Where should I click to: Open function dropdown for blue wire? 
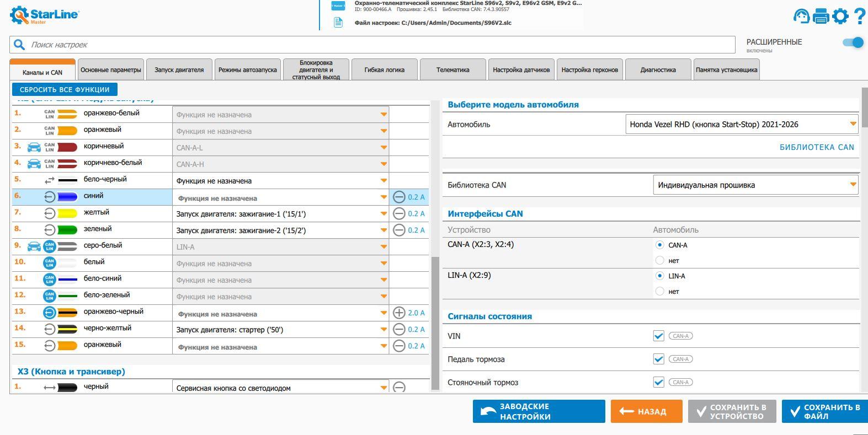coord(281,197)
